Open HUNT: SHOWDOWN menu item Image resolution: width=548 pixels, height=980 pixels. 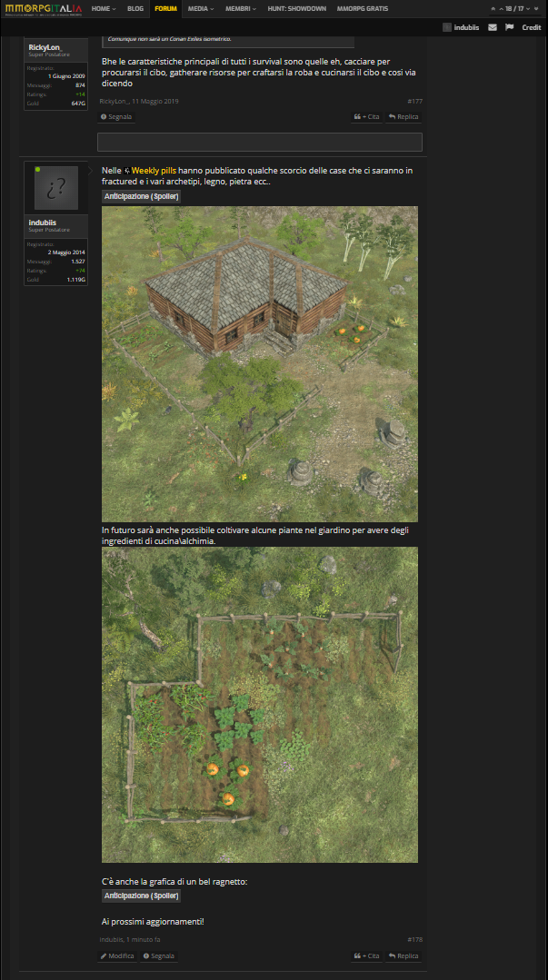[x=296, y=9]
